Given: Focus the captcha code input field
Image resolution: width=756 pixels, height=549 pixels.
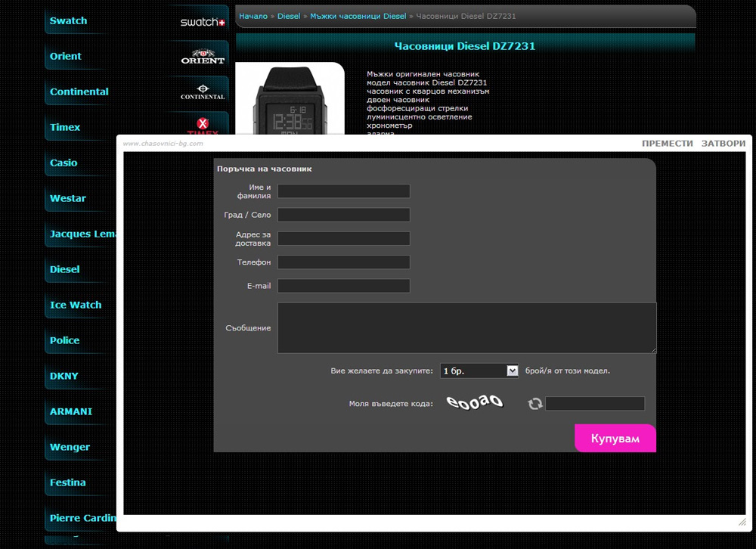Looking at the screenshot, I should click(595, 403).
